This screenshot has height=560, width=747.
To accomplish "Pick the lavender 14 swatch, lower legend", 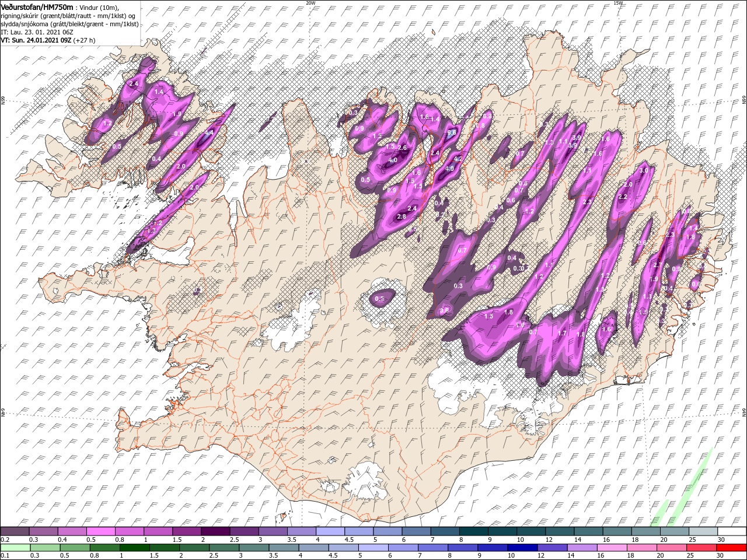I will tap(582, 547).
